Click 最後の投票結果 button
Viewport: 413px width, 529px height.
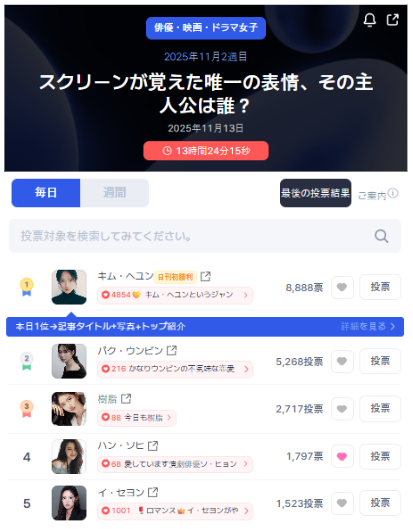(315, 193)
